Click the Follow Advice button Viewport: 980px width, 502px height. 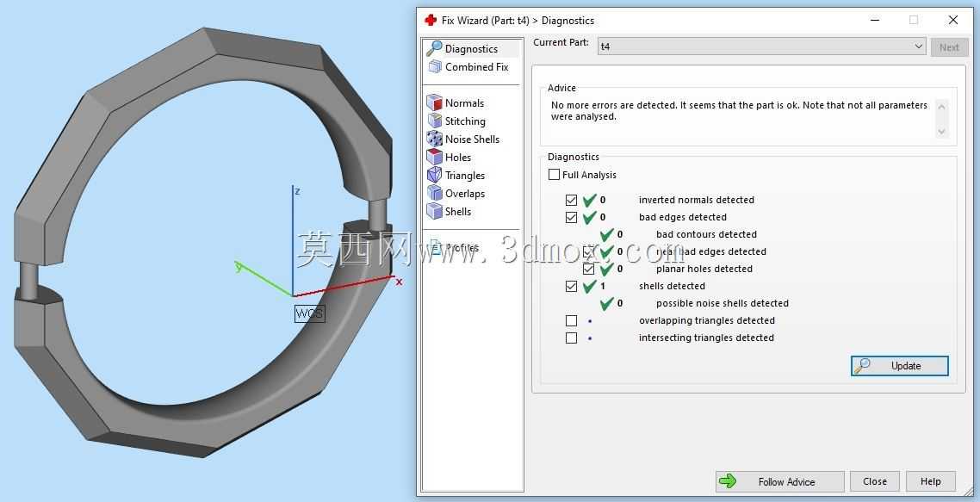tap(779, 481)
